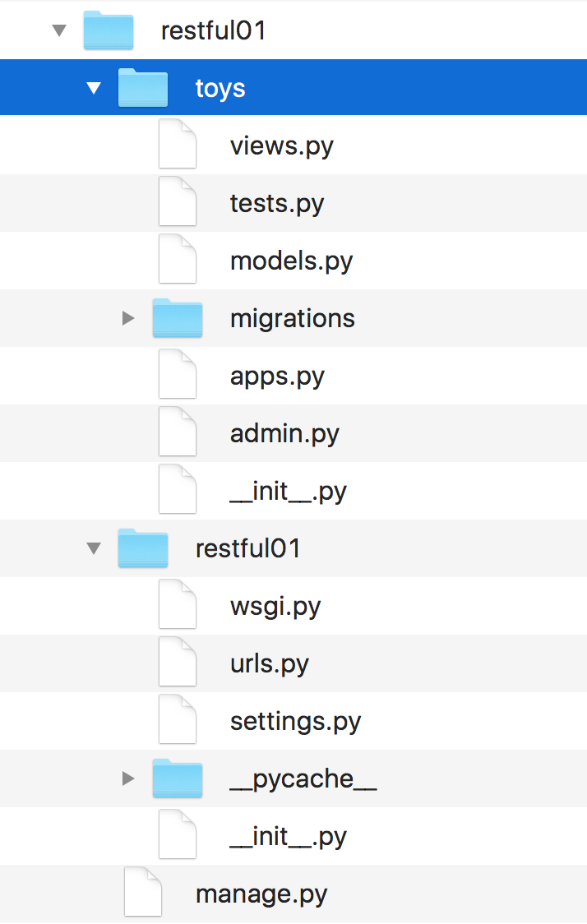The image size is (587, 924).
Task: Collapse the top-level restful01 folder triangle
Action: point(59,30)
